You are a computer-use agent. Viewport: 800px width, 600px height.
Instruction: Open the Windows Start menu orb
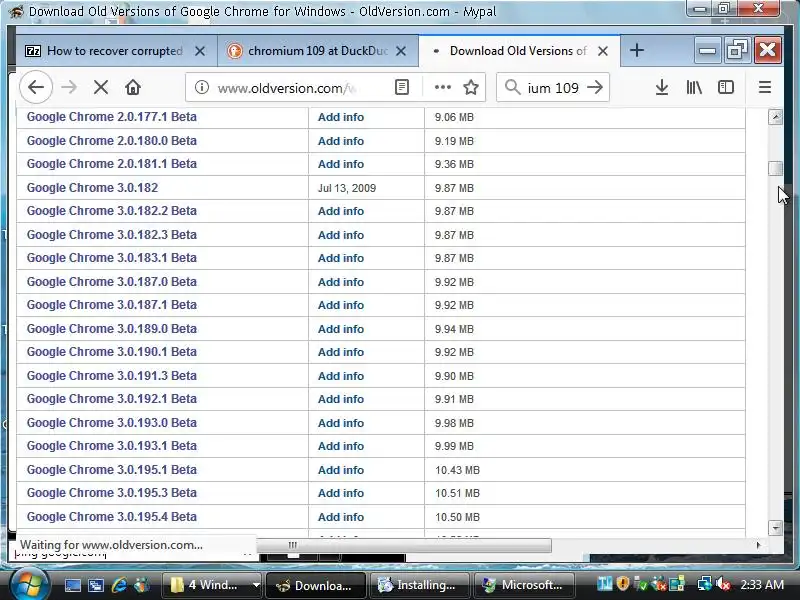pos(29,584)
